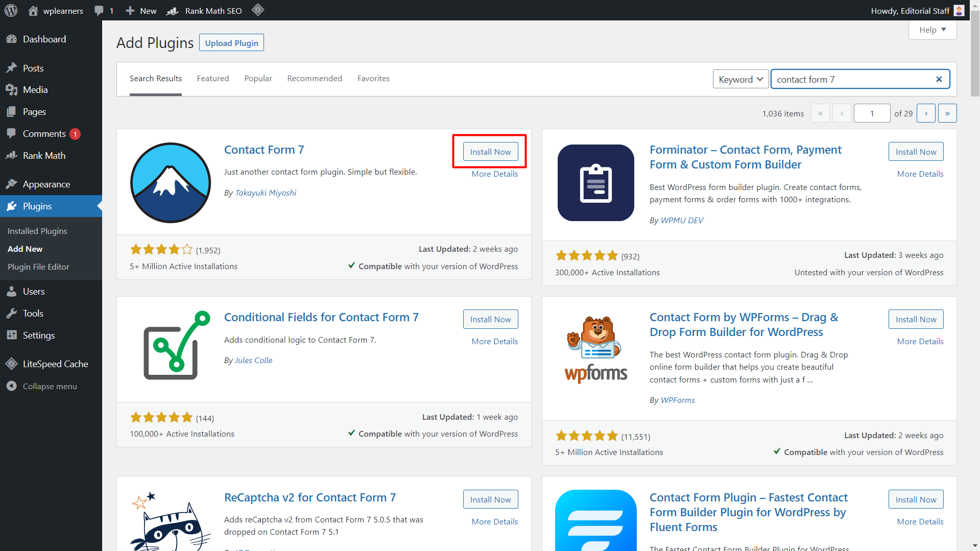Open author Takayuki Miyoshi link

click(266, 193)
